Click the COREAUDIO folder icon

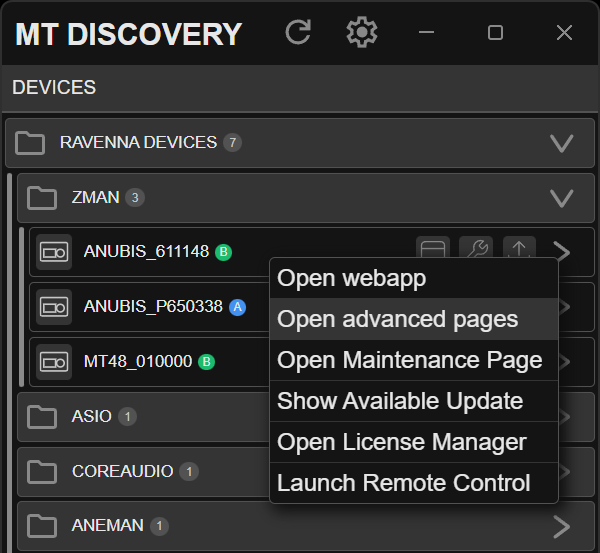(x=42, y=472)
